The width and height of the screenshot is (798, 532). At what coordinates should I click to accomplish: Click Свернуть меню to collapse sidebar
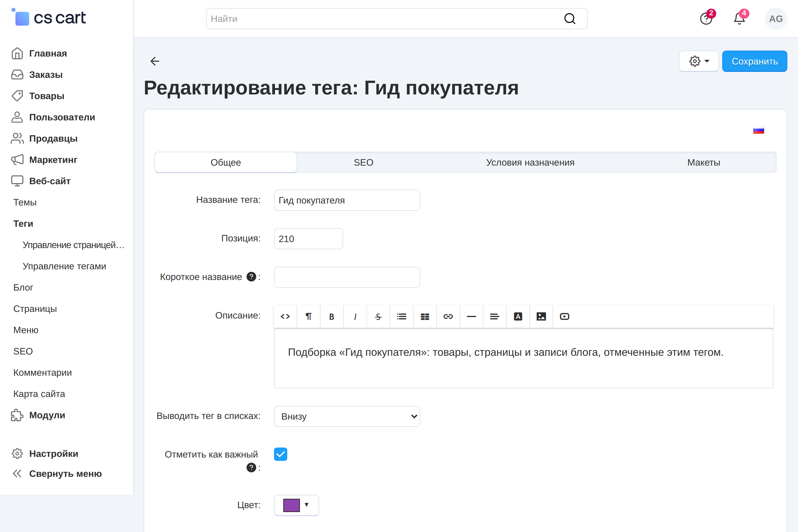pos(66,473)
